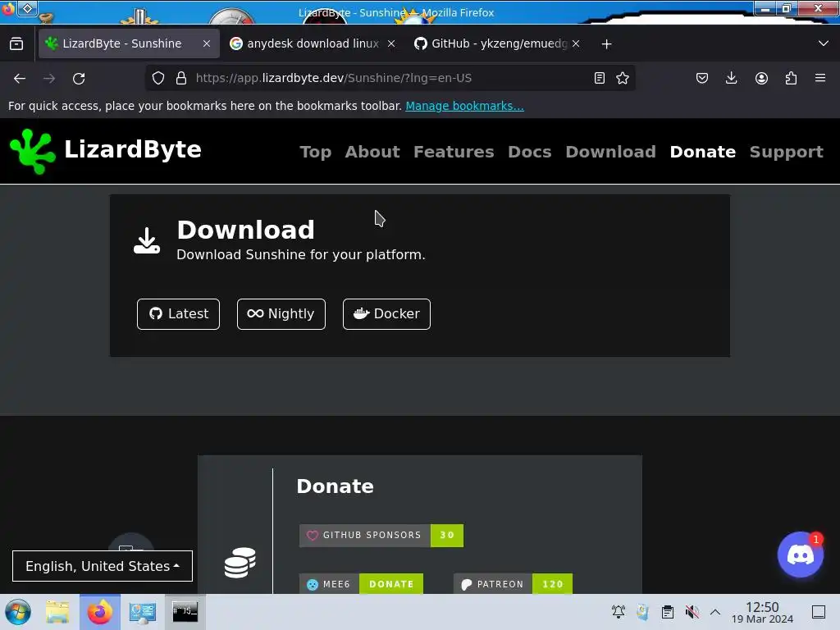The height and width of the screenshot is (630, 840).
Task: Open the Support nav item
Action: (x=787, y=152)
